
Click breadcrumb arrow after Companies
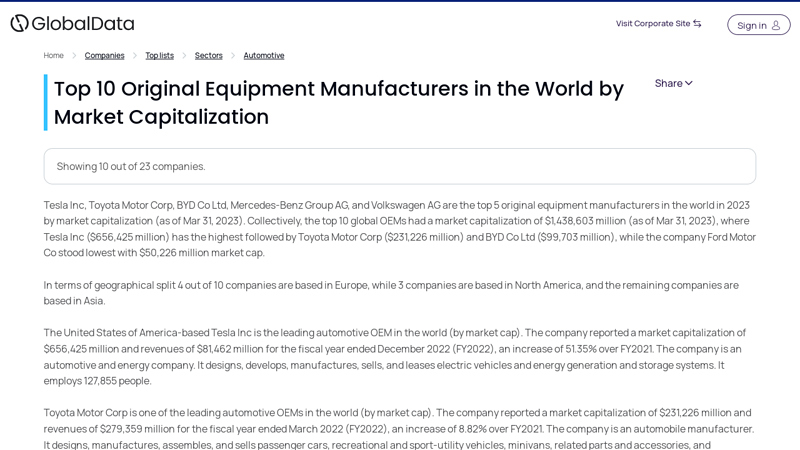[x=135, y=55]
